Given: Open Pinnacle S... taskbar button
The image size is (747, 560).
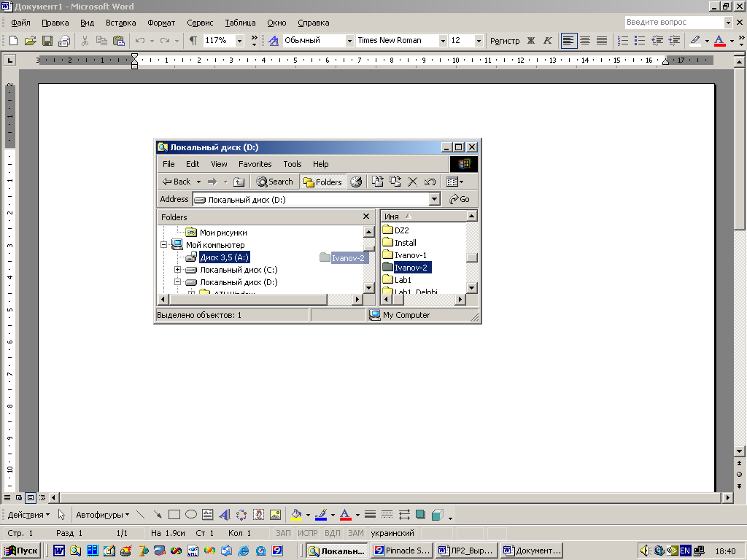Looking at the screenshot, I should [402, 551].
